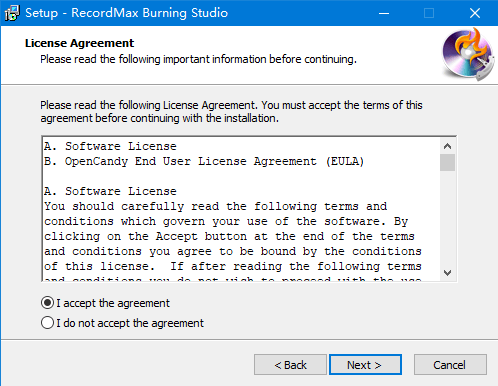Screen dimensions: 498x386
Task: Click the first 'A. Software License' line
Action: pyautogui.click(x=110, y=146)
